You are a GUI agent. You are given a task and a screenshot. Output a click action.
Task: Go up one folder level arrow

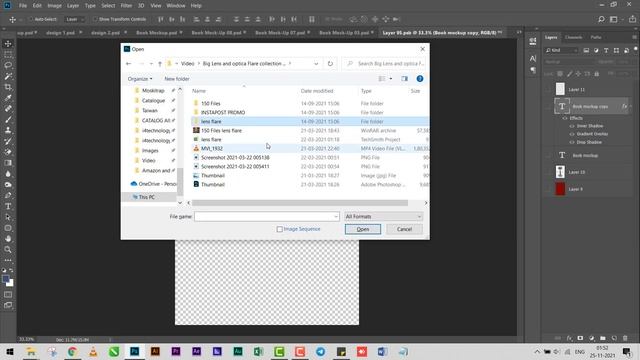[x=160, y=64]
